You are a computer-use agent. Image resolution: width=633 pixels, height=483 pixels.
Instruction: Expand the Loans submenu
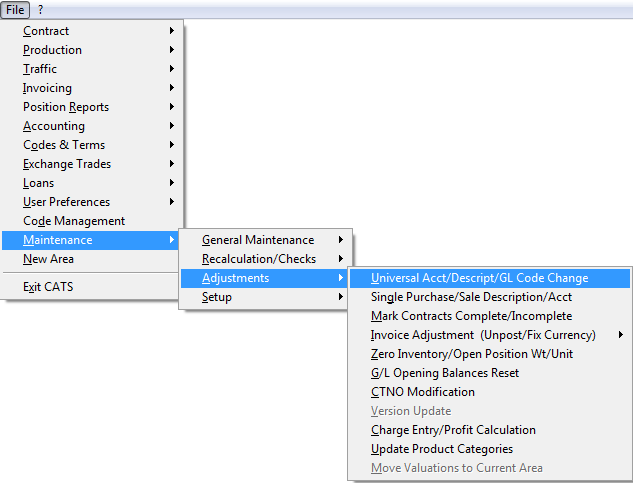coord(90,183)
